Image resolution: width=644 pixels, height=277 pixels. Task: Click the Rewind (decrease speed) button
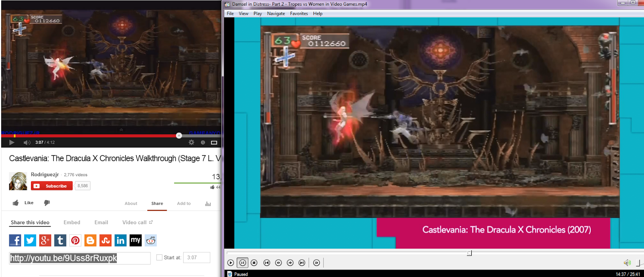279,263
